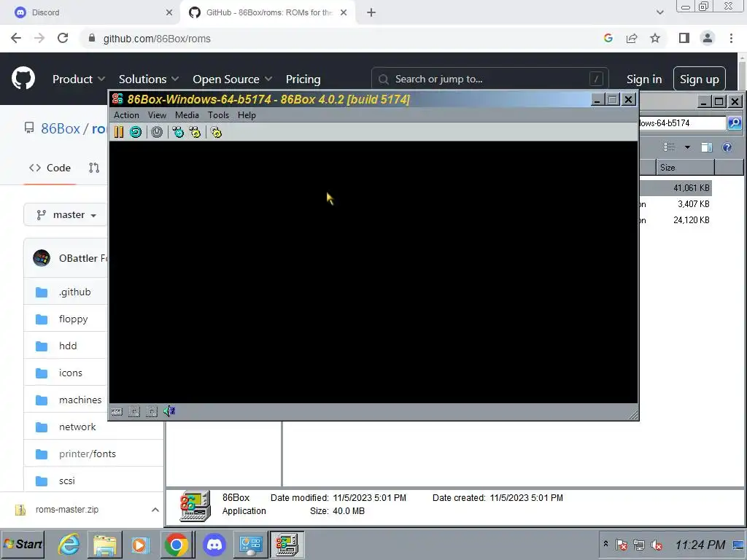Open the hdd folder
This screenshot has width=747, height=560.
coord(68,346)
